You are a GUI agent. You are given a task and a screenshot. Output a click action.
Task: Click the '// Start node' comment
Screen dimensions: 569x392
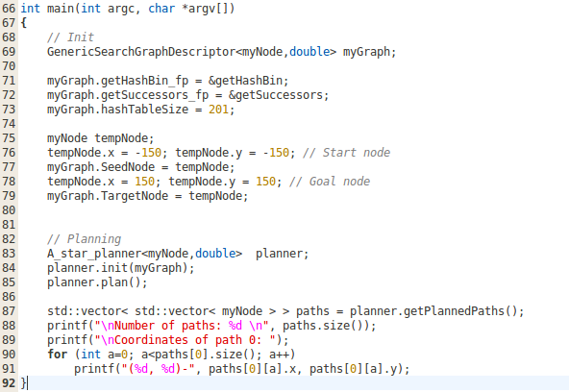[347, 153]
